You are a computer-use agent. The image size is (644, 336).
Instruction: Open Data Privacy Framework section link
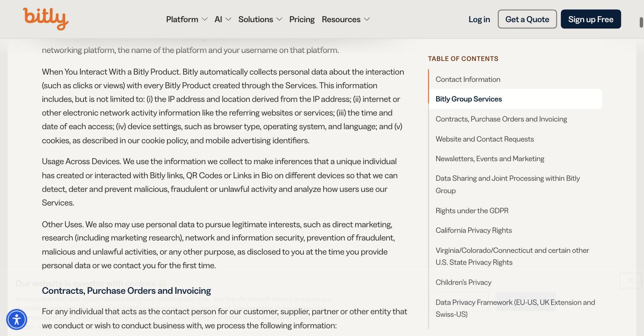[515, 308]
